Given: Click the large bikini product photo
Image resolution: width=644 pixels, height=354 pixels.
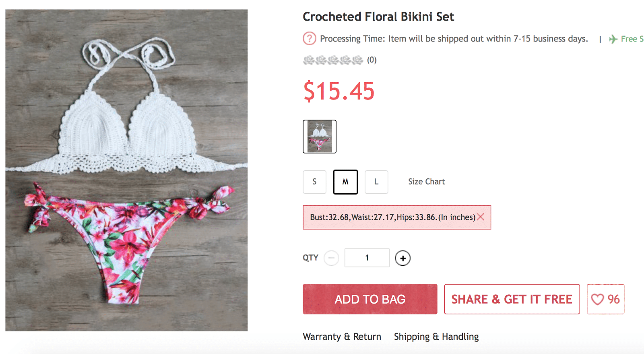Looking at the screenshot, I should [126, 170].
